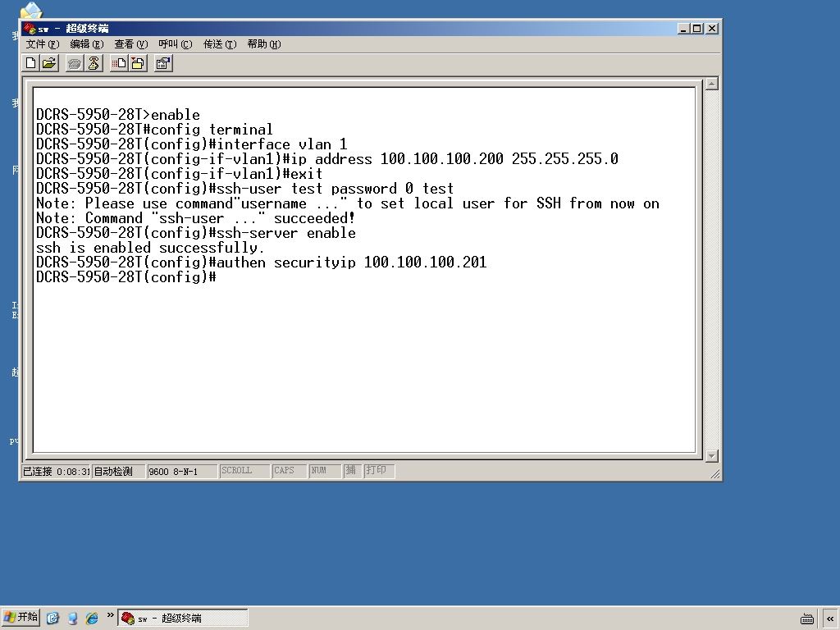
Task: Click the 自动检测 status bar field
Action: pyautogui.click(x=118, y=472)
